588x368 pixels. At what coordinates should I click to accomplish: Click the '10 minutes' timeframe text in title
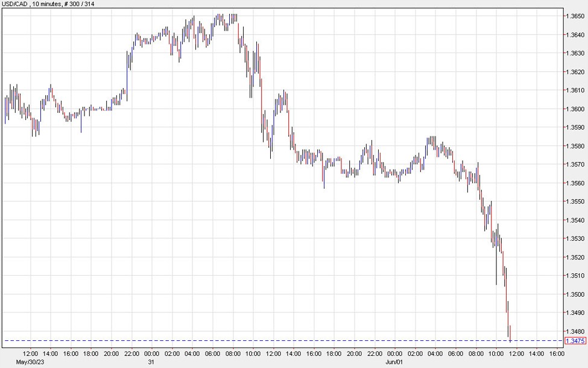pos(47,5)
